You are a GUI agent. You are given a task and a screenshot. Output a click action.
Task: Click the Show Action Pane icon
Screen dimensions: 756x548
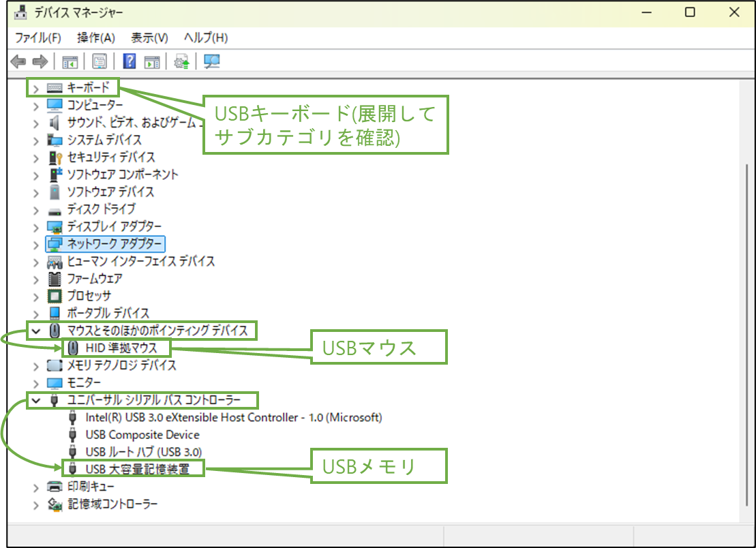tap(151, 61)
